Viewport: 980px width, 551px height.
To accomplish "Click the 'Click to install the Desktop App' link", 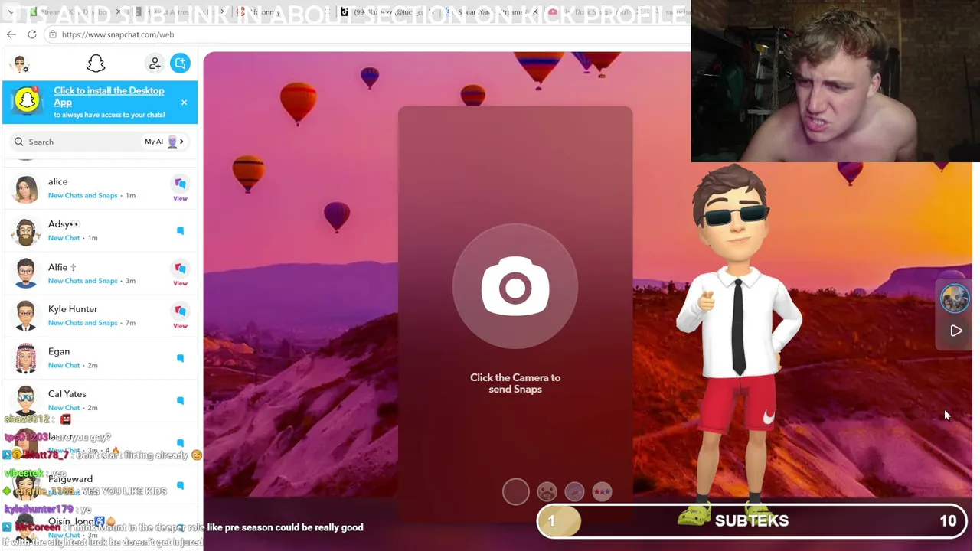I will point(109,96).
